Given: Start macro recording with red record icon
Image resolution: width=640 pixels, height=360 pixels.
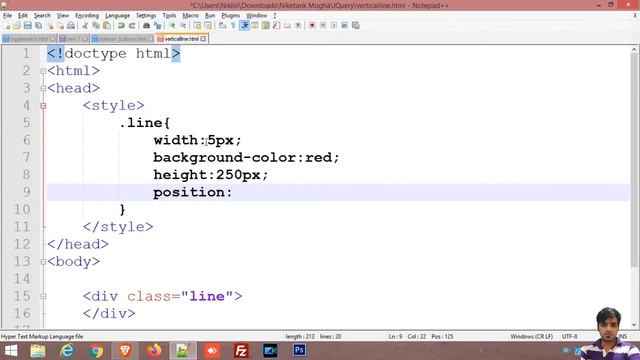Looking at the screenshot, I should (x=312, y=26).
